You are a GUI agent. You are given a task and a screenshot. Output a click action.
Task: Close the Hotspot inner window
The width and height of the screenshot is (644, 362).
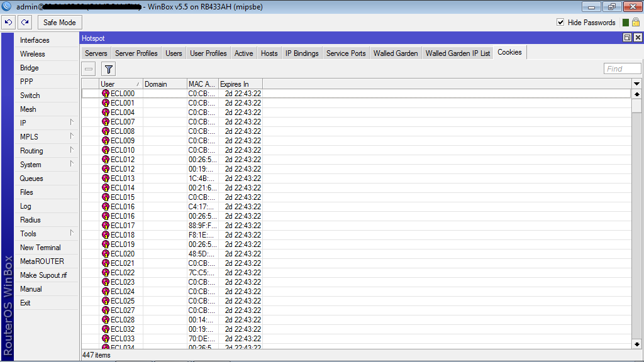click(x=638, y=38)
